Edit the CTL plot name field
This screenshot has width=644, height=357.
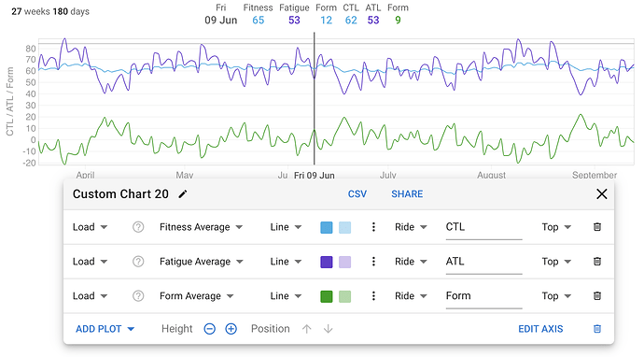[483, 228]
